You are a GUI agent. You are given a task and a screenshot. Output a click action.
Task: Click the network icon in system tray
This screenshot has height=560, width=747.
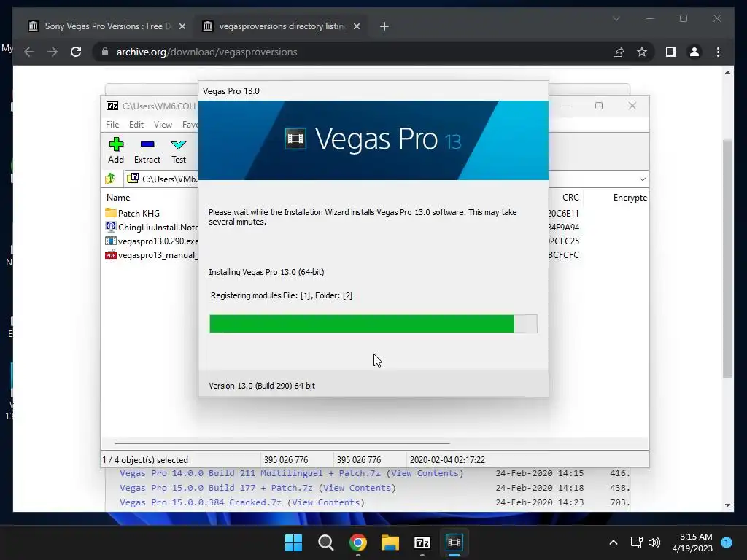[636, 542]
